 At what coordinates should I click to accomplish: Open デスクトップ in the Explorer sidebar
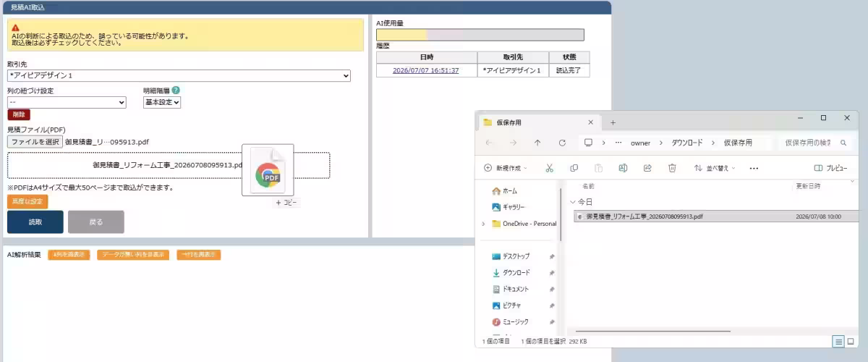(511, 256)
